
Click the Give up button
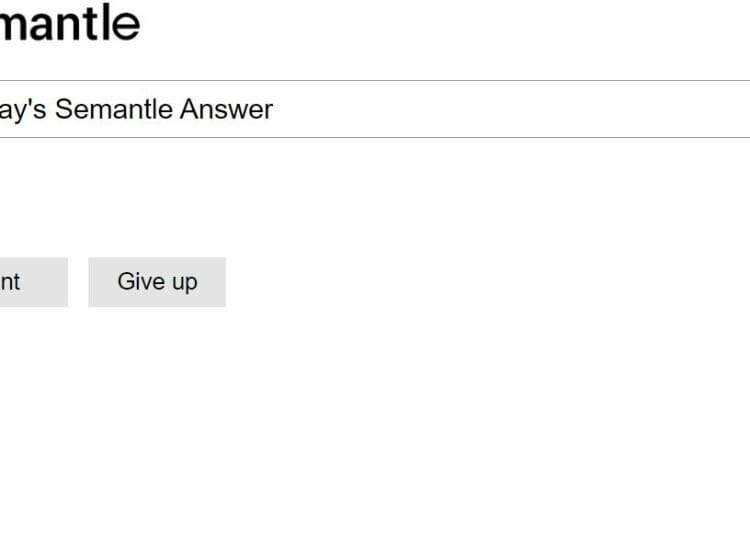(x=157, y=282)
